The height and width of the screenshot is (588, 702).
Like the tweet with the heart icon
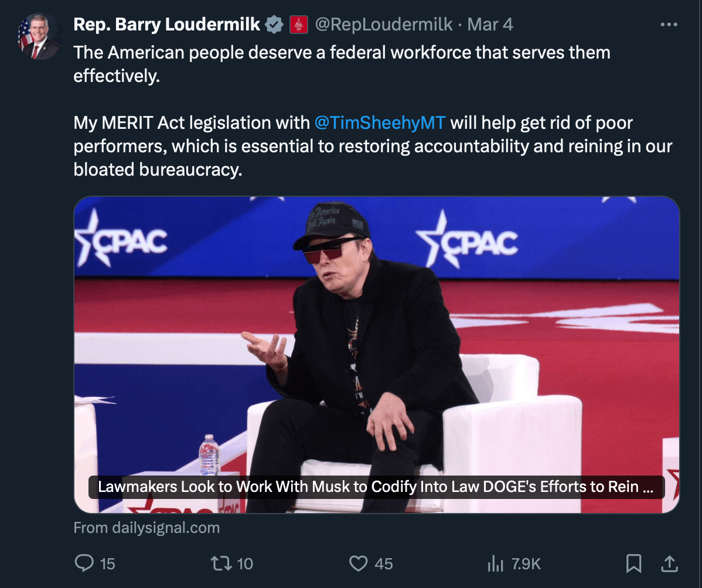(x=357, y=563)
